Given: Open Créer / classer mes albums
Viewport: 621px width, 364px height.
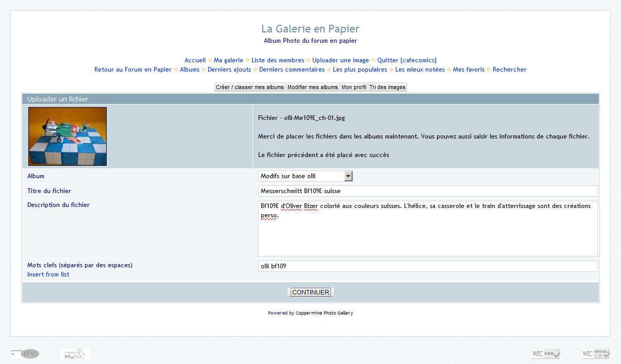Looking at the screenshot, I should point(250,88).
